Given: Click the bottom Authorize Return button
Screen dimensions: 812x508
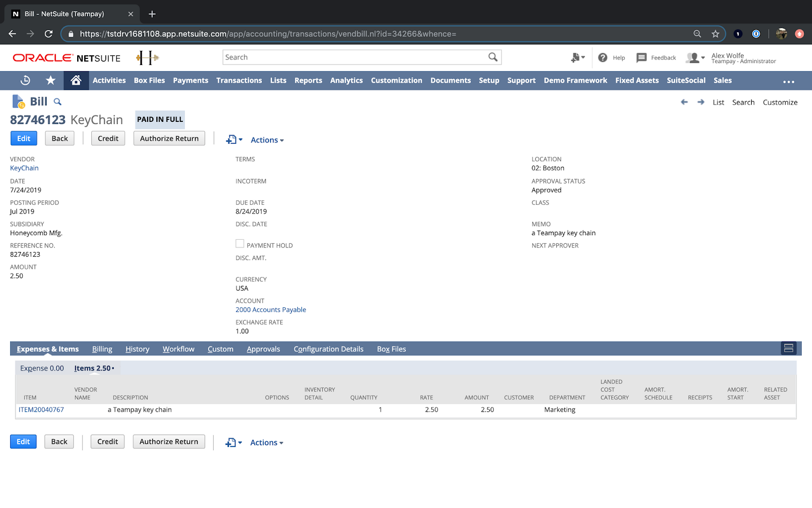Looking at the screenshot, I should click(169, 441).
